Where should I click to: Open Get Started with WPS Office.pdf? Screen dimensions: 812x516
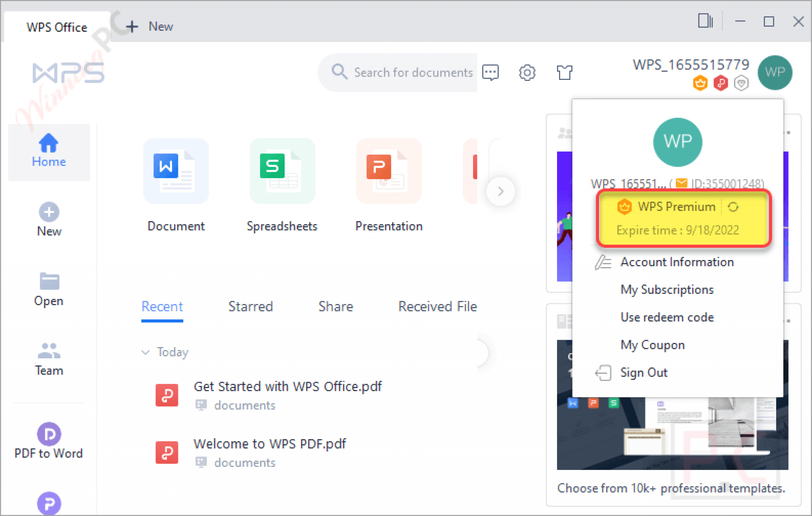(288, 386)
